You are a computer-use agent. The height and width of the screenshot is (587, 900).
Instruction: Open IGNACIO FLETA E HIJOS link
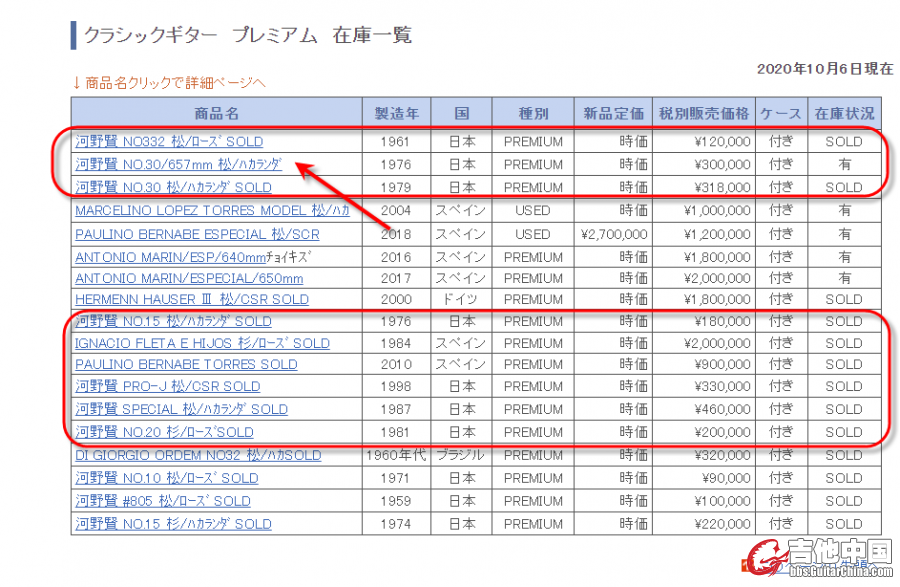coord(203,343)
